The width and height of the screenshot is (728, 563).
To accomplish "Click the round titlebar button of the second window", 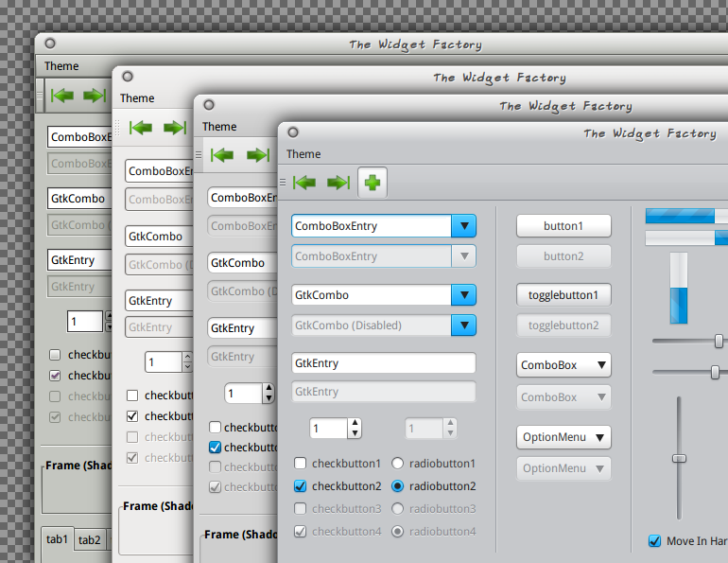I will [x=128, y=77].
